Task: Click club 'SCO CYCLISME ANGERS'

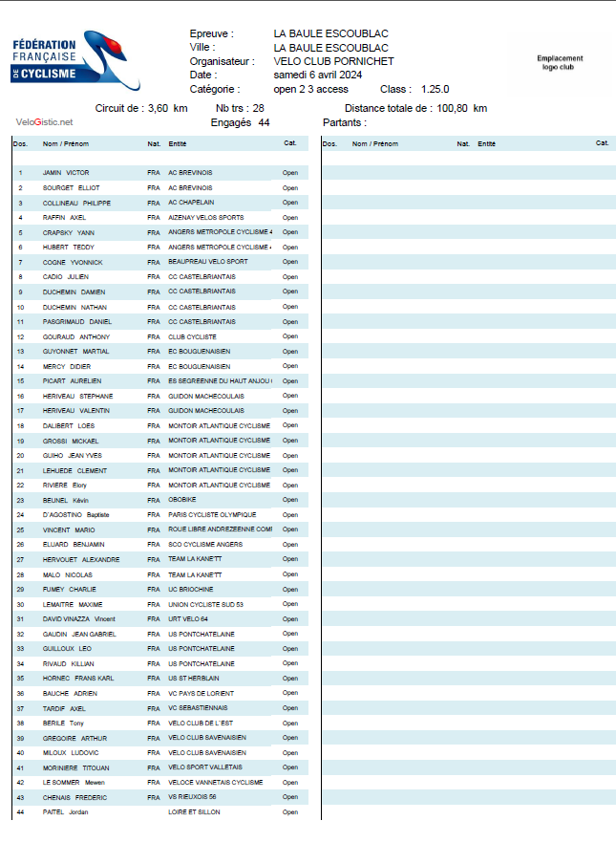Action: point(205,545)
